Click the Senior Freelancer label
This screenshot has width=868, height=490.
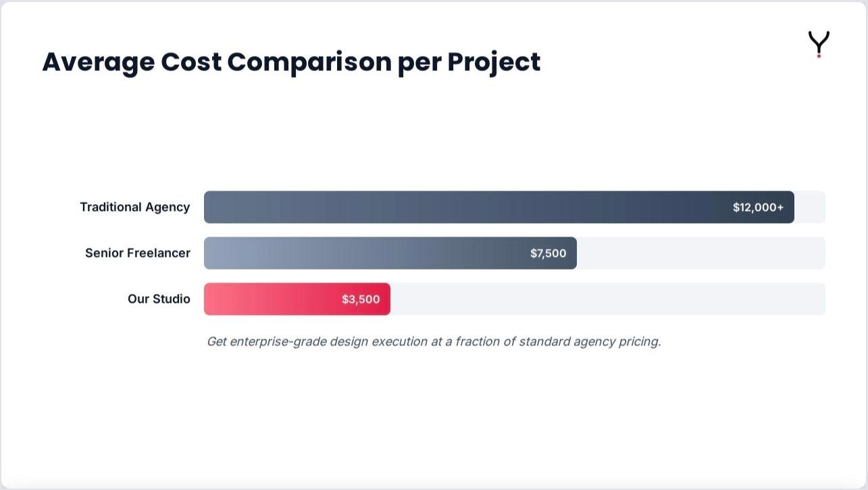click(x=138, y=253)
